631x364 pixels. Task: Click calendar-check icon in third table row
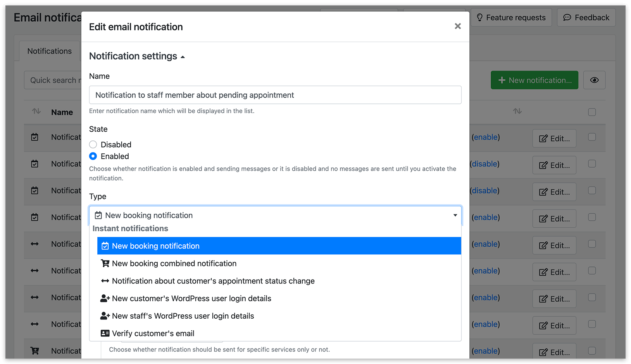point(35,191)
